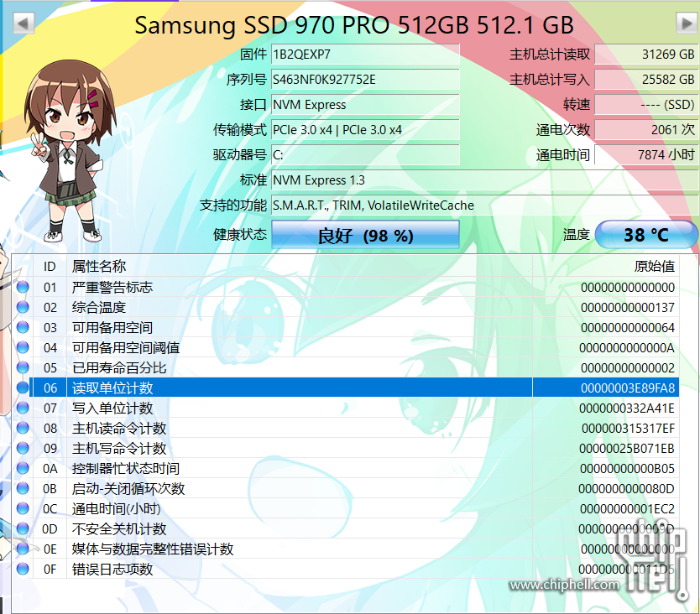This screenshot has height=614, width=700.
Task: Select the 主机写命令计数 attribute name
Action: [119, 448]
